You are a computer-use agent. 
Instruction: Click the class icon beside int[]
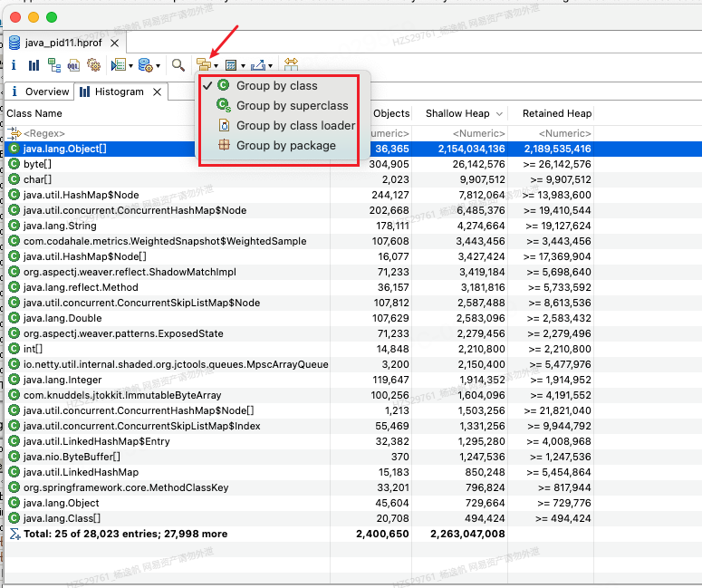click(14, 349)
